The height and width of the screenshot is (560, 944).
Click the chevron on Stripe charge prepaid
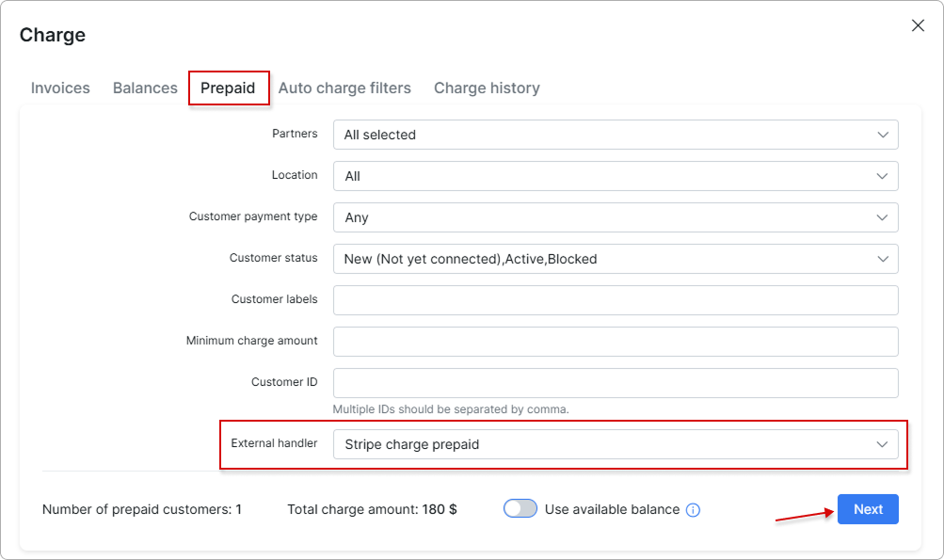click(x=882, y=444)
